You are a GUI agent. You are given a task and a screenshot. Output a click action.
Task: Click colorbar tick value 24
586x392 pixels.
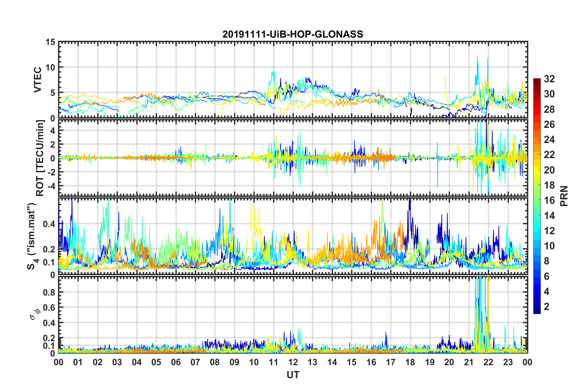(549, 140)
